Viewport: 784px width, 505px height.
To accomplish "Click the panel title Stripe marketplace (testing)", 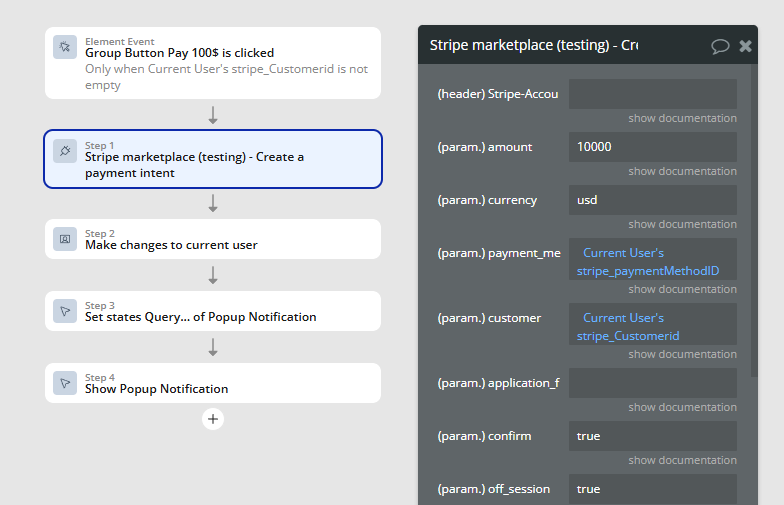I will [534, 46].
